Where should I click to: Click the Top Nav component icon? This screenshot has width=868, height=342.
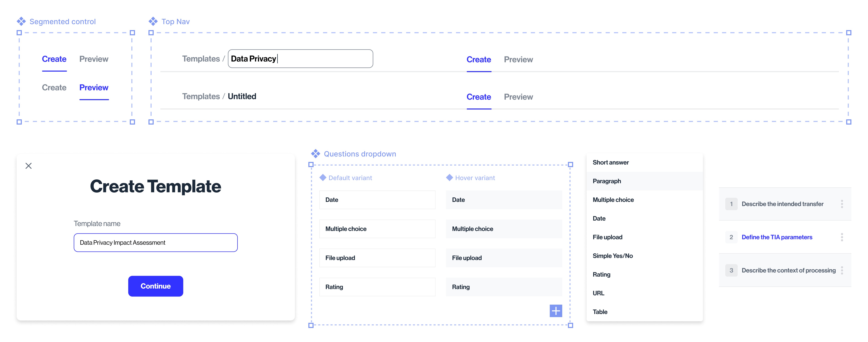click(x=153, y=22)
